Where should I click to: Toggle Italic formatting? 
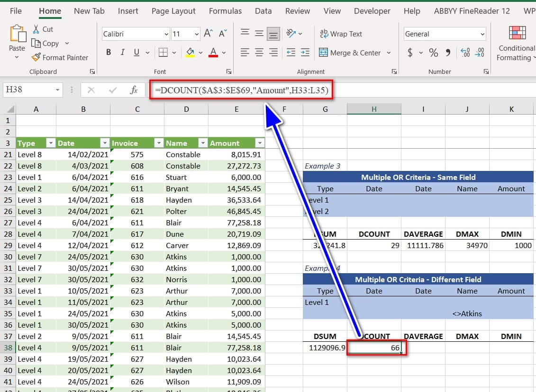point(123,53)
